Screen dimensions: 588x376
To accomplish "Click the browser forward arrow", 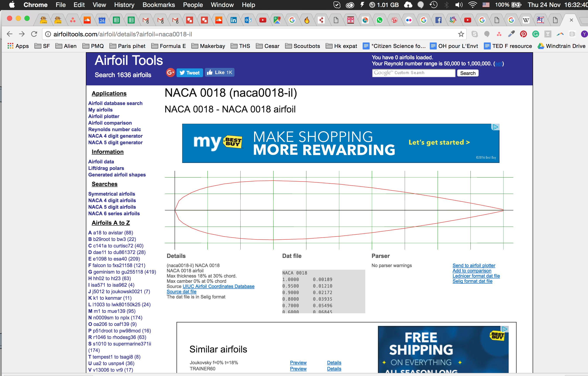I will [x=22, y=34].
